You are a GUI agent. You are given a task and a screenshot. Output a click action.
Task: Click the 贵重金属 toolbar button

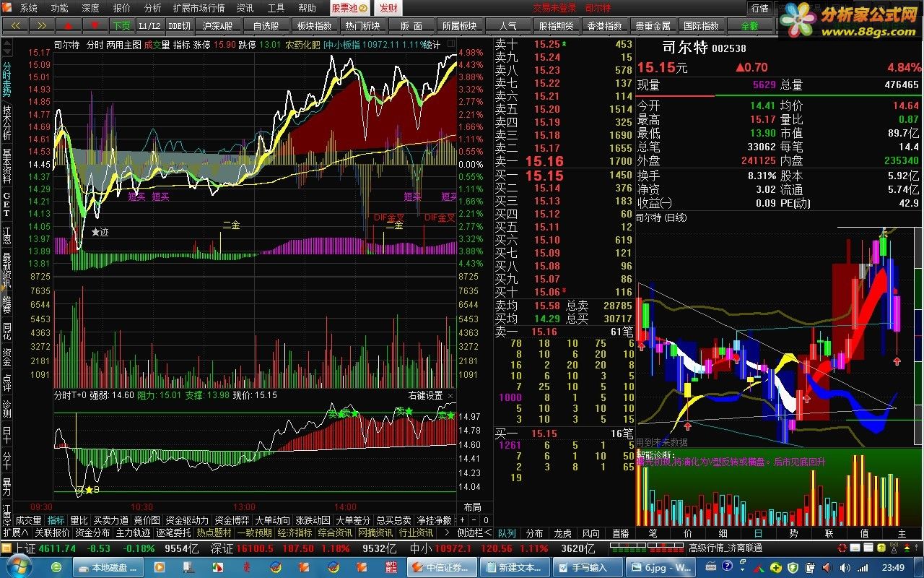653,25
